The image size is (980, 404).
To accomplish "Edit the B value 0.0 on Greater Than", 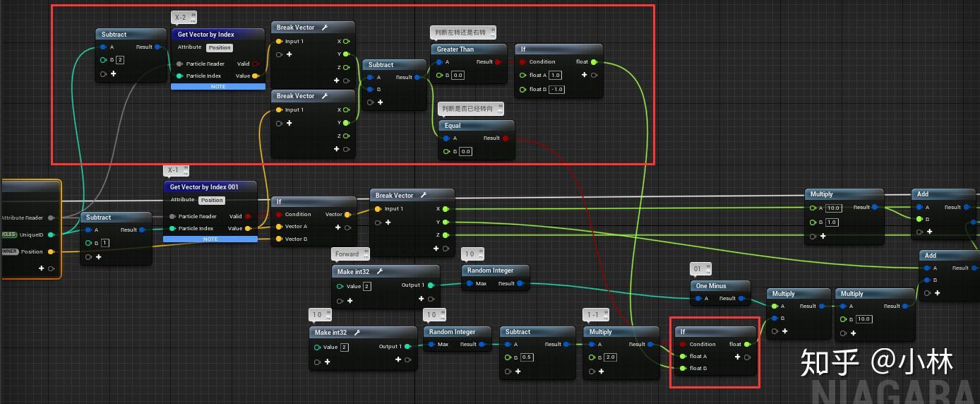I will pyautogui.click(x=458, y=75).
